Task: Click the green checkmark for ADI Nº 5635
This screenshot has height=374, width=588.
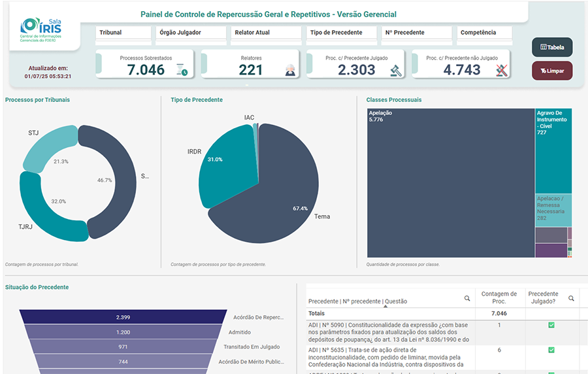Action: (x=551, y=350)
